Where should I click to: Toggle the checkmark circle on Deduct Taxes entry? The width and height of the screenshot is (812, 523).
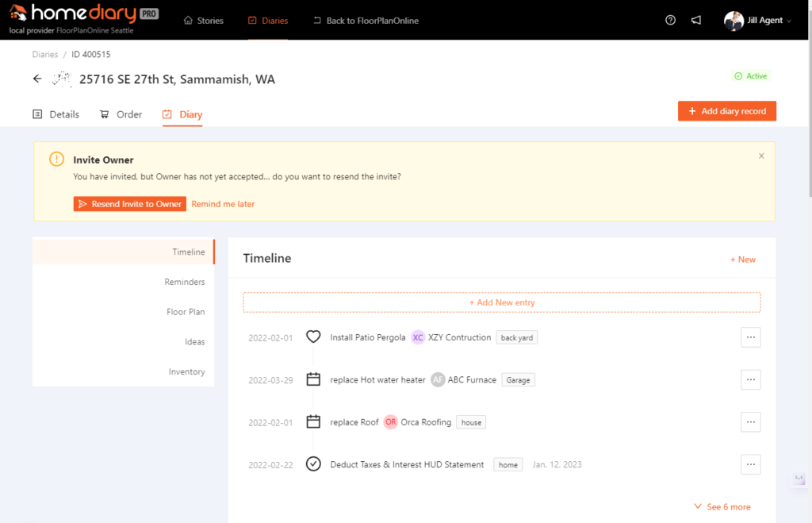click(x=313, y=464)
